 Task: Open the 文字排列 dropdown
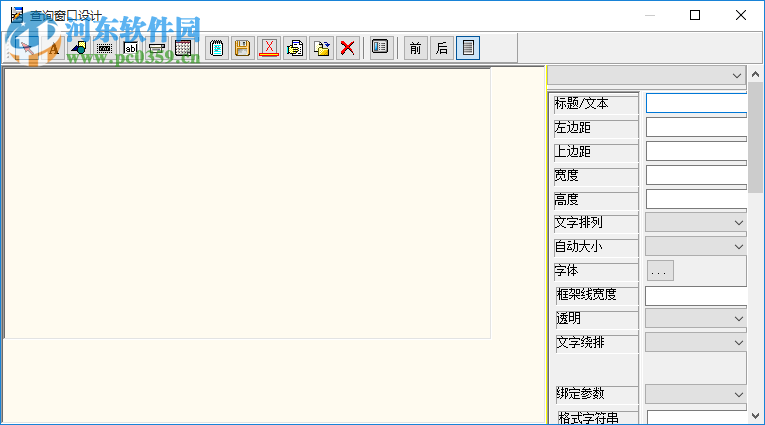pyautogui.click(x=696, y=223)
